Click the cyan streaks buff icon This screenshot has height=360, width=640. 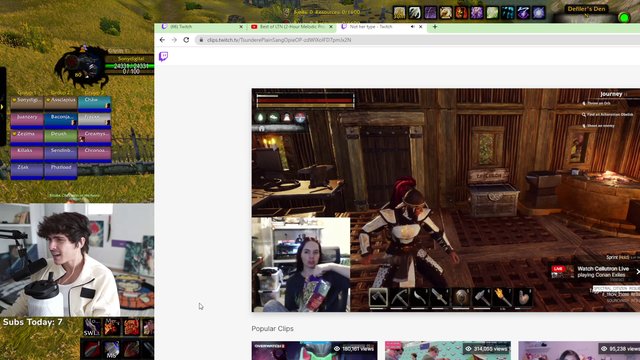tap(508, 12)
